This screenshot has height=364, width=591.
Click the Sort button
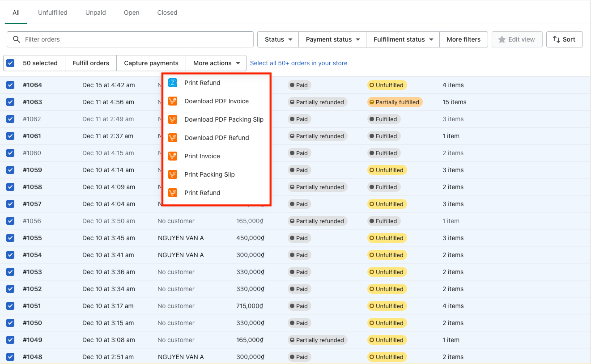tap(564, 39)
